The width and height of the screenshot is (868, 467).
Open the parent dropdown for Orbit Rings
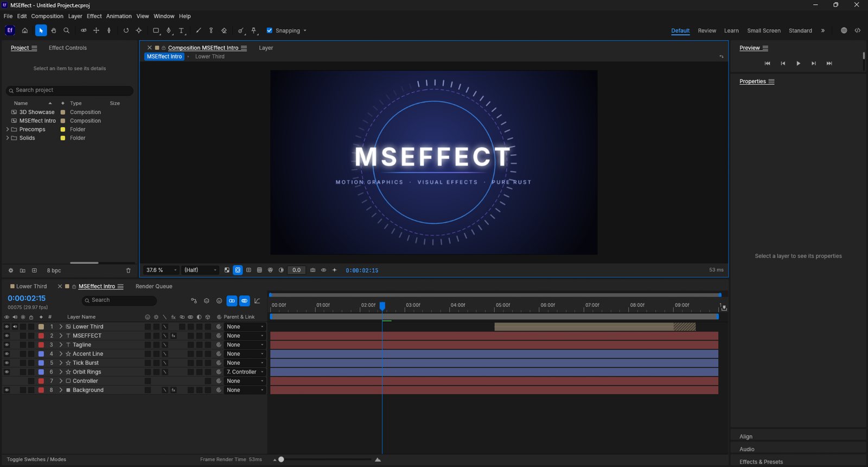245,372
